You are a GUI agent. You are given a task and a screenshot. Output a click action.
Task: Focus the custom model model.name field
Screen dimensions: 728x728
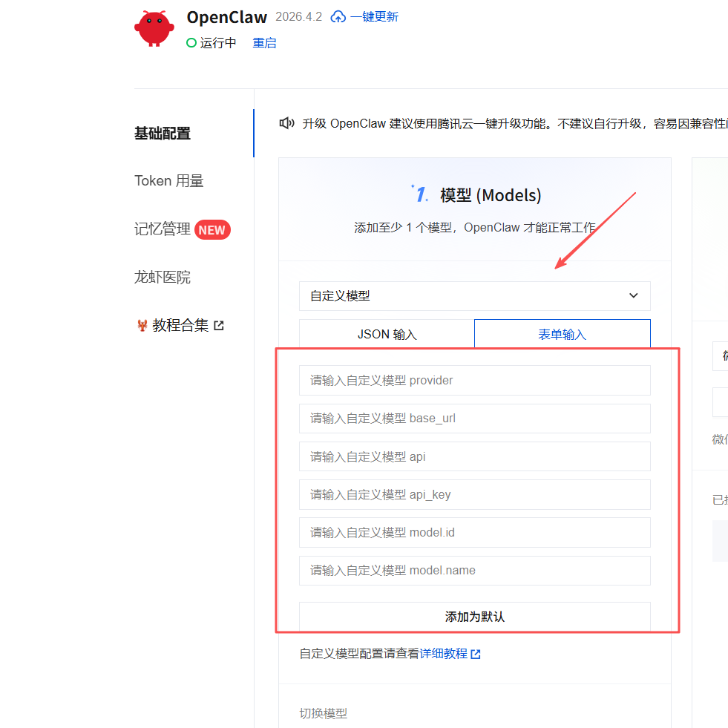pos(474,571)
